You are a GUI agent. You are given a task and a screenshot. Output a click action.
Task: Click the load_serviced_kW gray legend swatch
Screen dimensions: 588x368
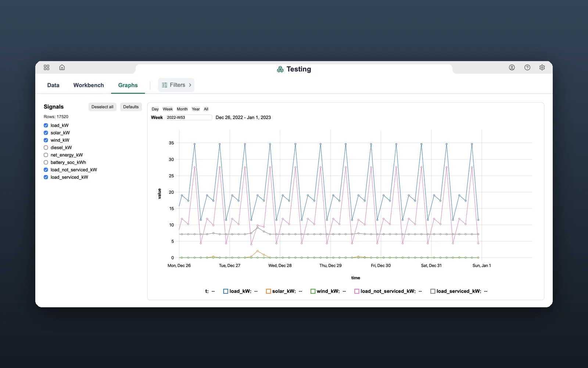click(x=433, y=291)
